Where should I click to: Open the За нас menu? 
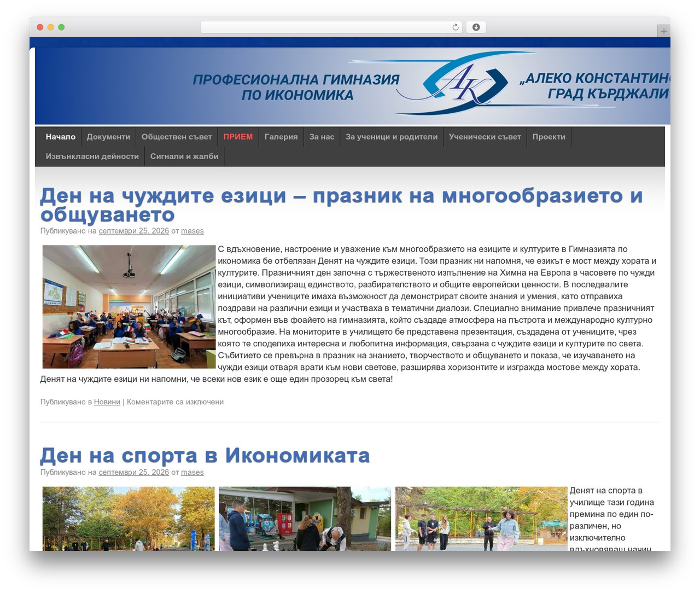click(322, 137)
